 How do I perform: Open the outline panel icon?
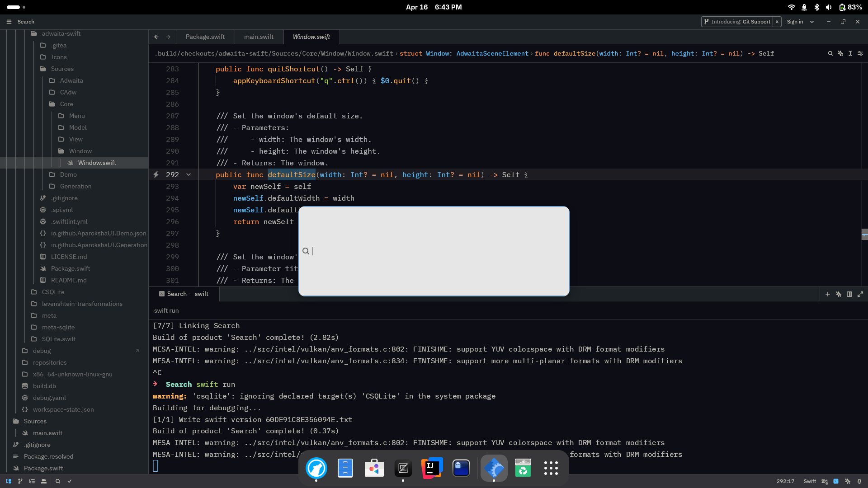(x=32, y=481)
